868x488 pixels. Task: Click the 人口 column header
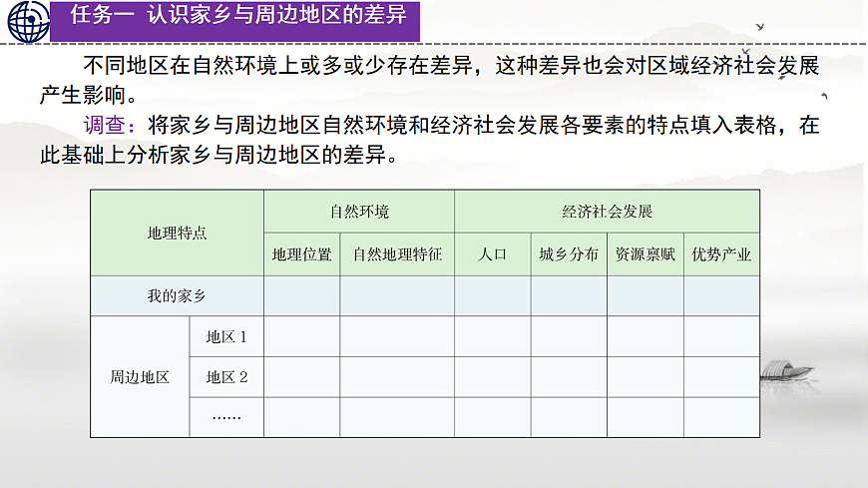(493, 254)
